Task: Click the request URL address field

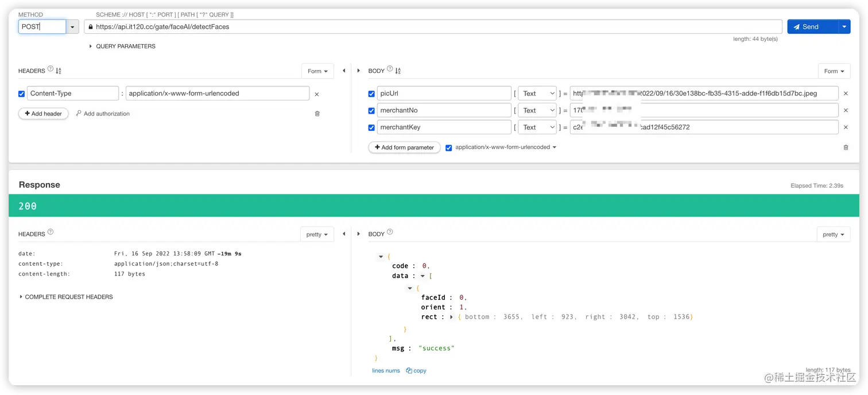Action: (433, 26)
